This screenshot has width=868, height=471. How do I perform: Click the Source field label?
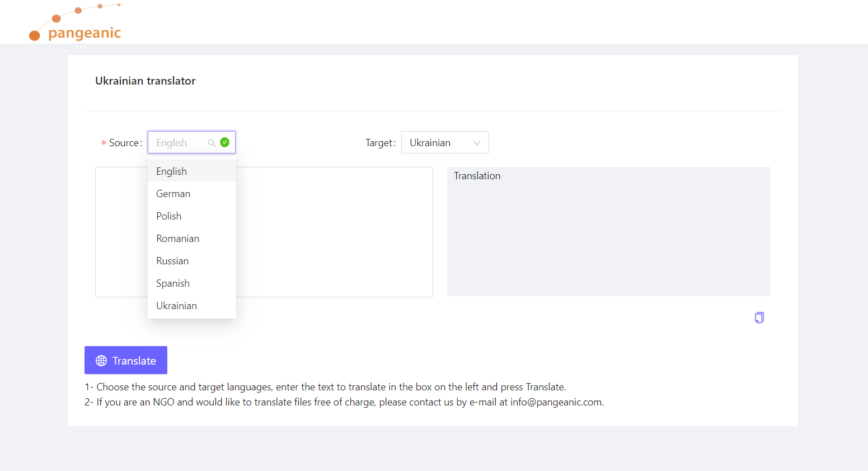point(125,143)
